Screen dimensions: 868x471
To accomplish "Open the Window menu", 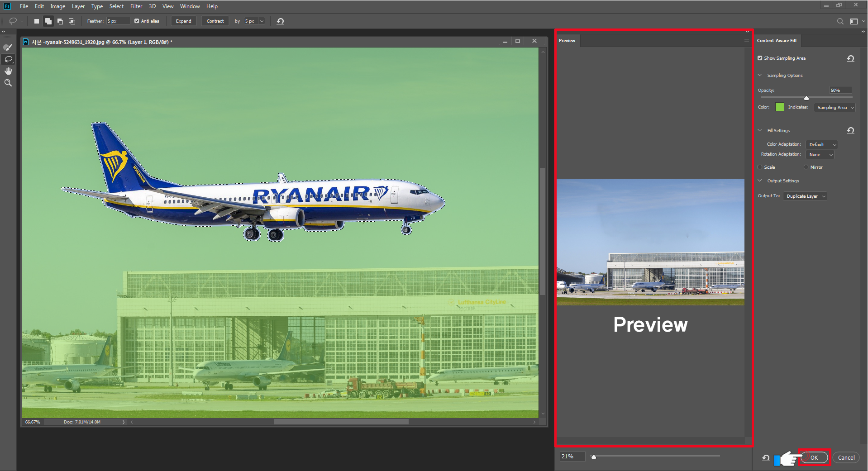I will [x=190, y=6].
